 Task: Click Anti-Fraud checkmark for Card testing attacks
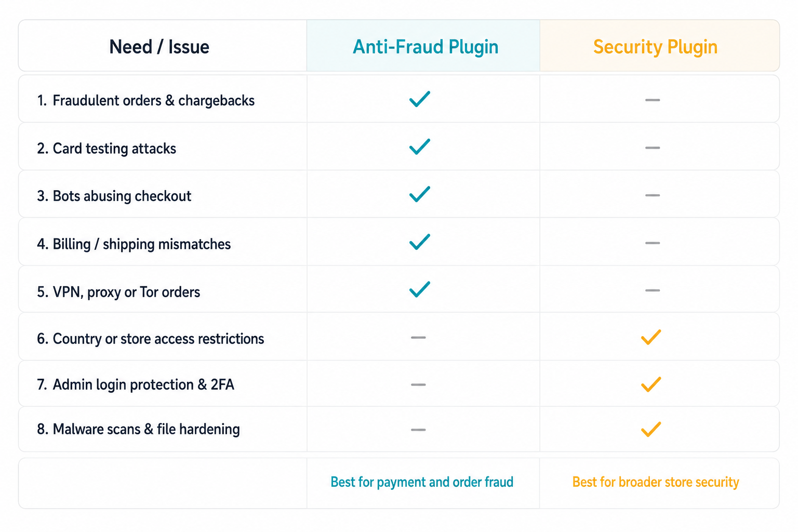tap(420, 147)
